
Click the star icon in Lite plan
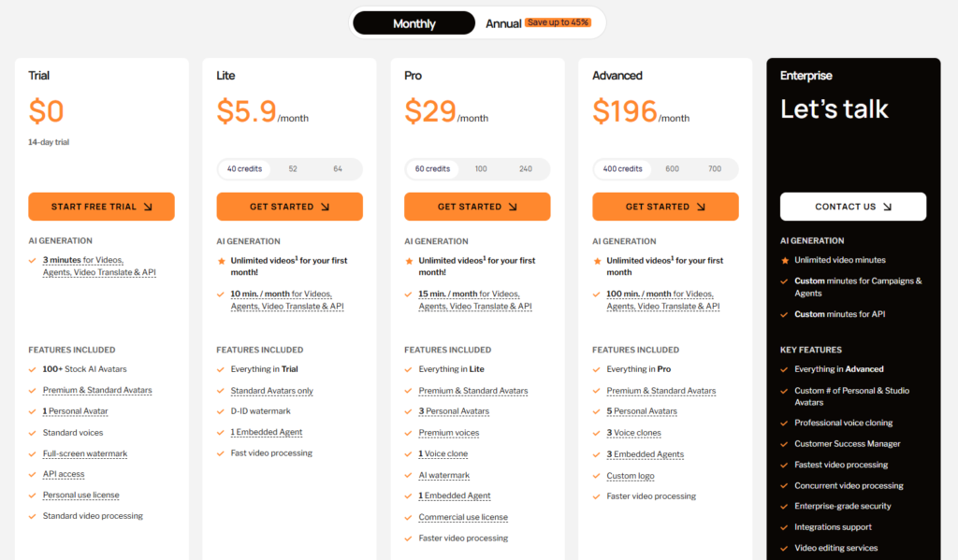click(x=221, y=261)
